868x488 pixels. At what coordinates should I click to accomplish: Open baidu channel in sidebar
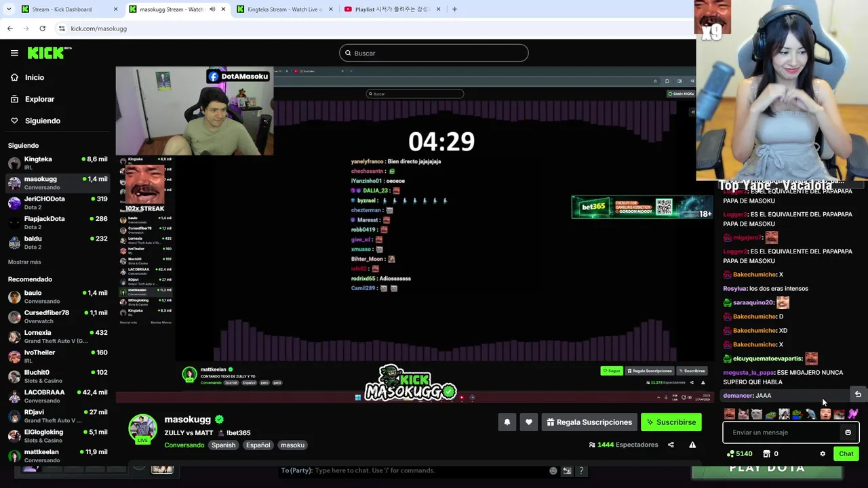click(57, 243)
